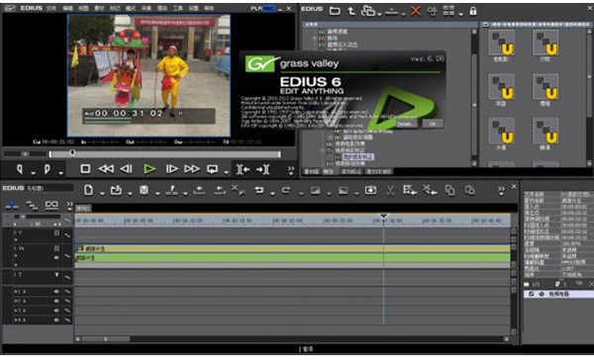Image resolution: width=594 pixels, height=364 pixels.
Task: Switch to the 序列标记 tab
Action: tap(351, 171)
